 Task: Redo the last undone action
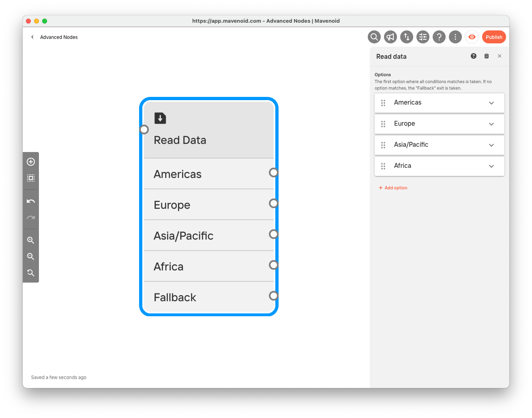point(31,217)
